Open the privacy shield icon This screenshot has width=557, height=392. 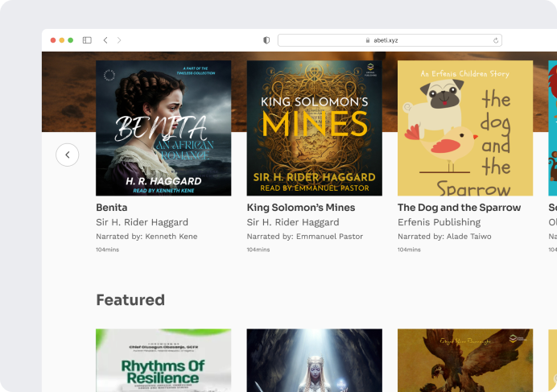click(x=266, y=40)
